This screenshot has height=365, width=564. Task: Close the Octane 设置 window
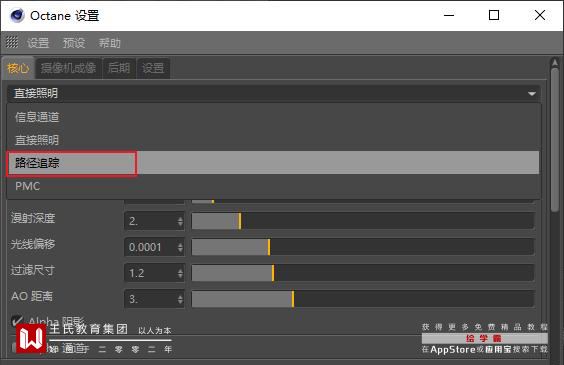pyautogui.click(x=540, y=15)
